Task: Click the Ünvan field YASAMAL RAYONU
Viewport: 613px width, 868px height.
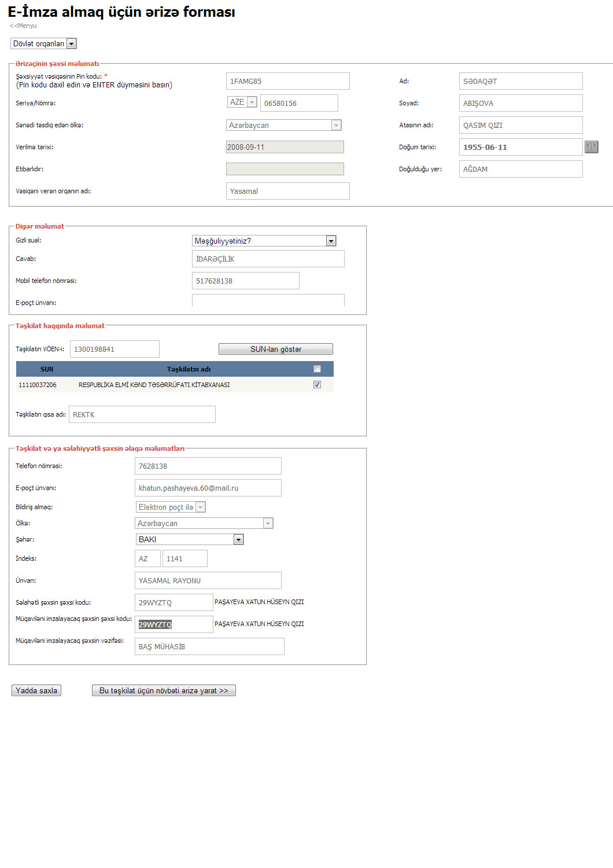Action: point(208,580)
